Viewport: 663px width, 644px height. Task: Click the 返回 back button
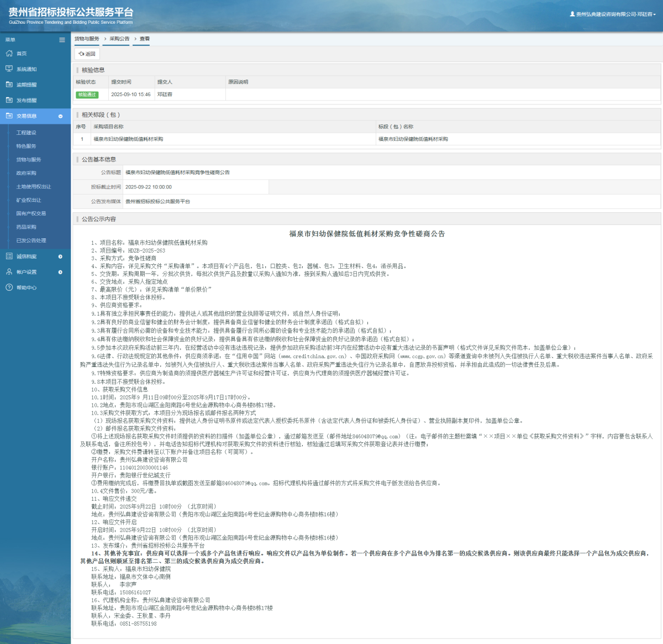[x=87, y=54]
